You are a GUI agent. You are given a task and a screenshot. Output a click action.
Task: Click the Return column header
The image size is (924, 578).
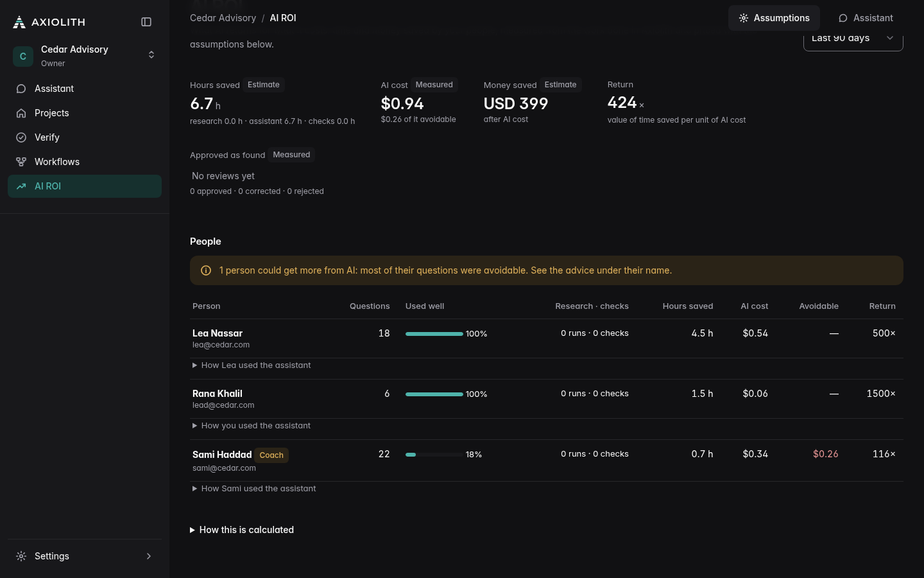[882, 306]
